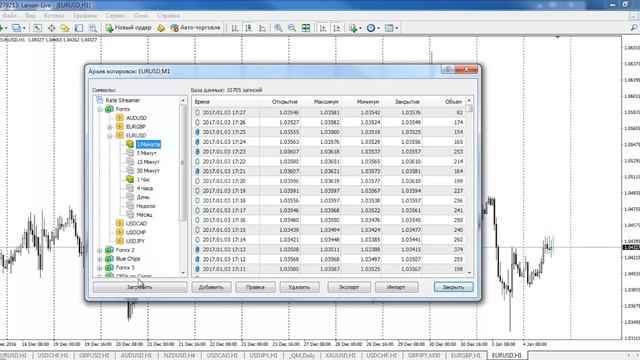The width and height of the screenshot is (640, 360).
Task: Toggle the Terminal panel icon
Action: tap(79, 28)
